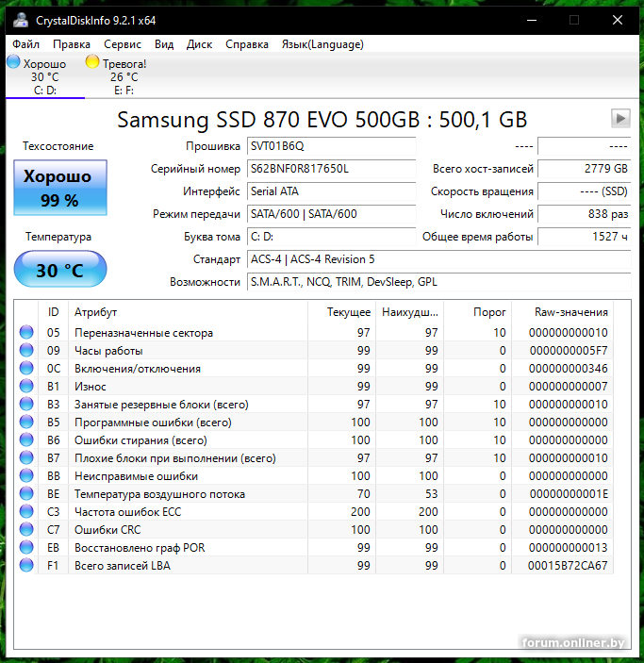644x663 pixels.
Task: Click raw value 00015B72CA67
Action: (568, 566)
